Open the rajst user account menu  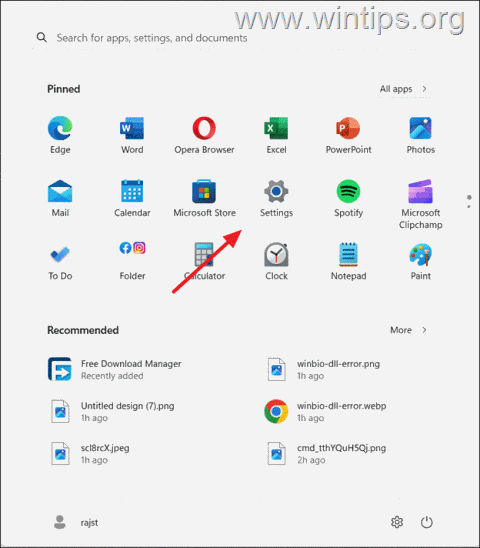tap(76, 522)
